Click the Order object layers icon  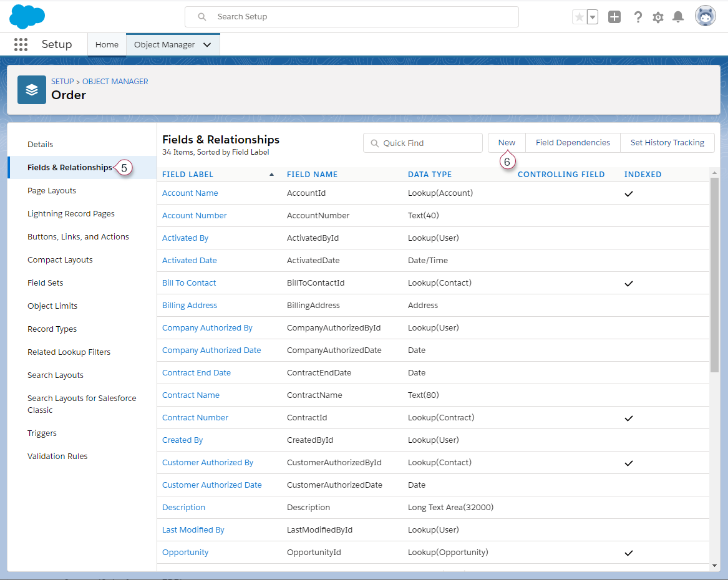(x=32, y=90)
